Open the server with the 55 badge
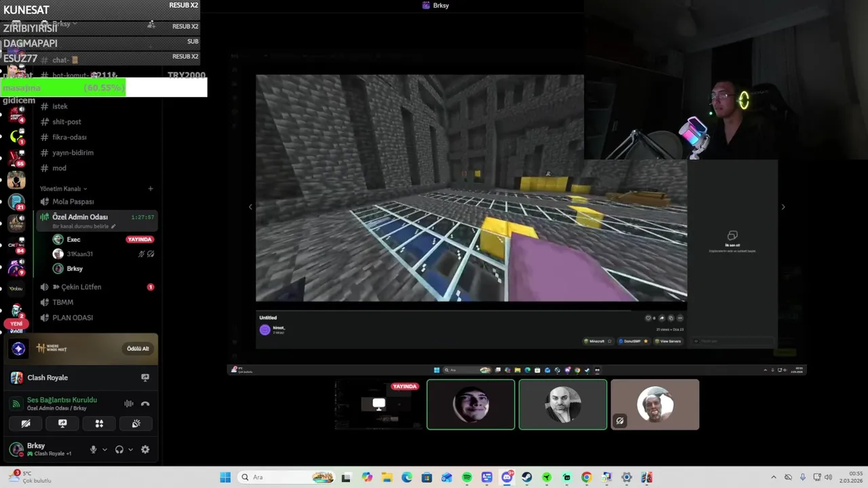868x488 pixels. point(16,157)
